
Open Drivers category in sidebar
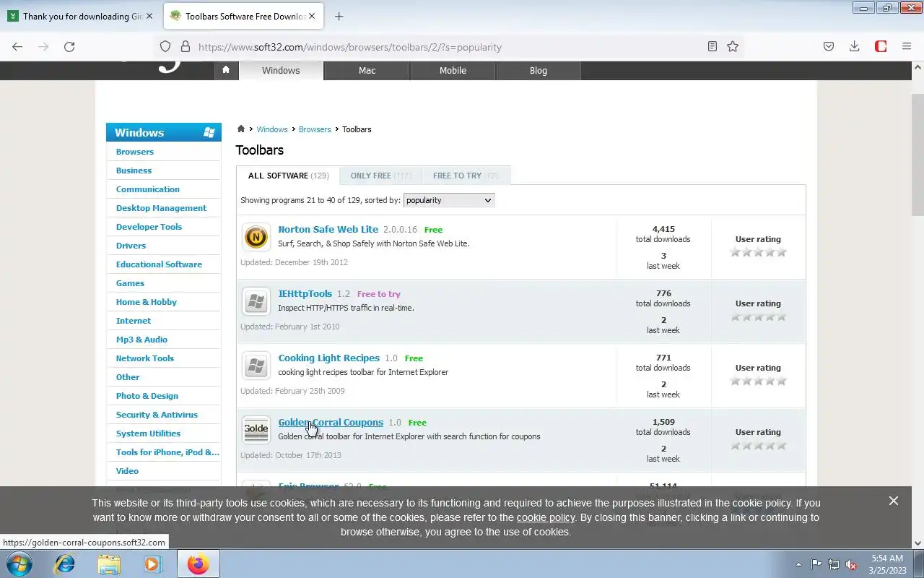coord(131,246)
